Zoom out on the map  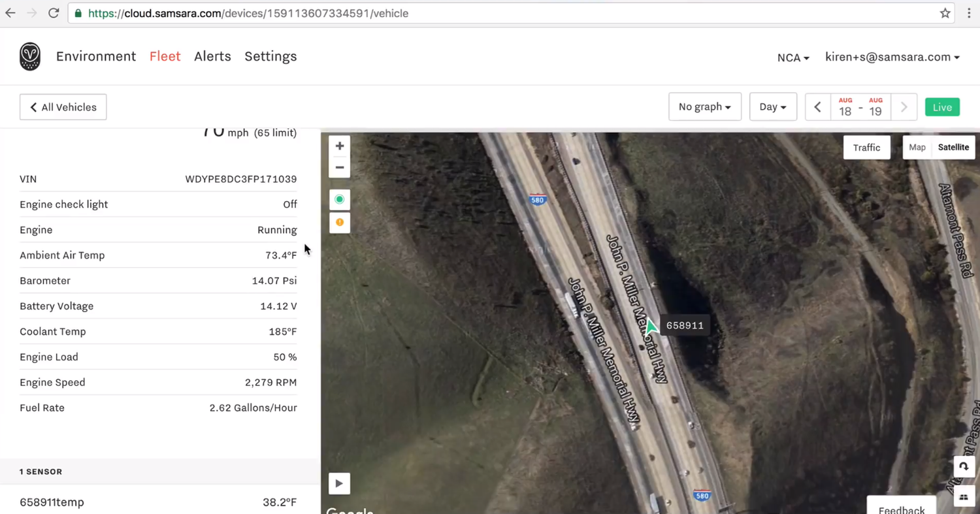pyautogui.click(x=340, y=168)
